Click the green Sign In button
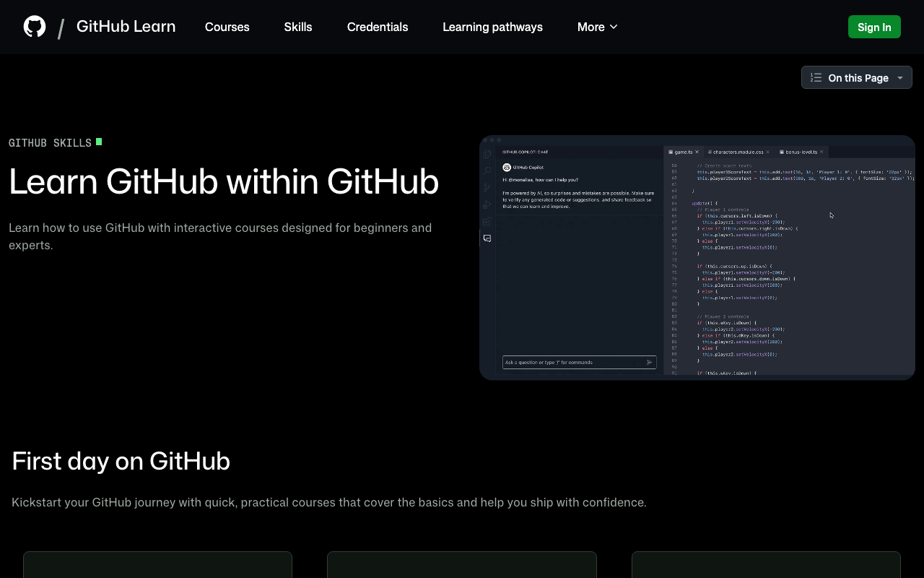The height and width of the screenshot is (578, 924). pos(874,27)
